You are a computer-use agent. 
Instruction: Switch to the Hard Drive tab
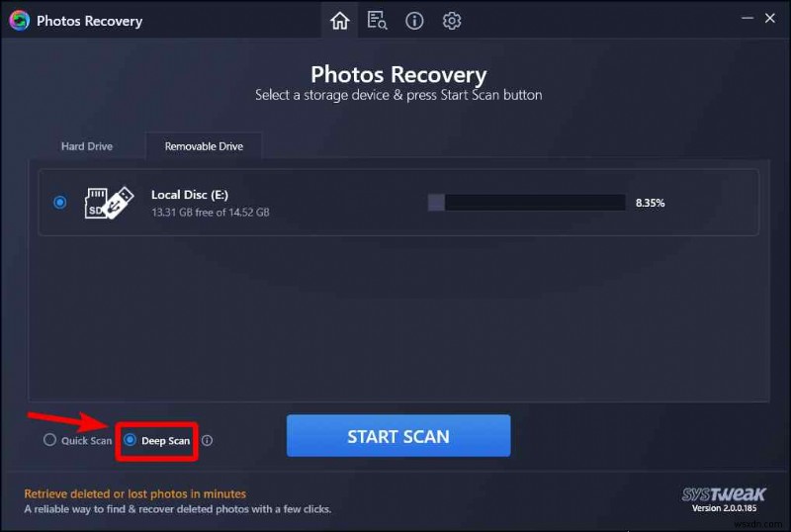pos(87,146)
